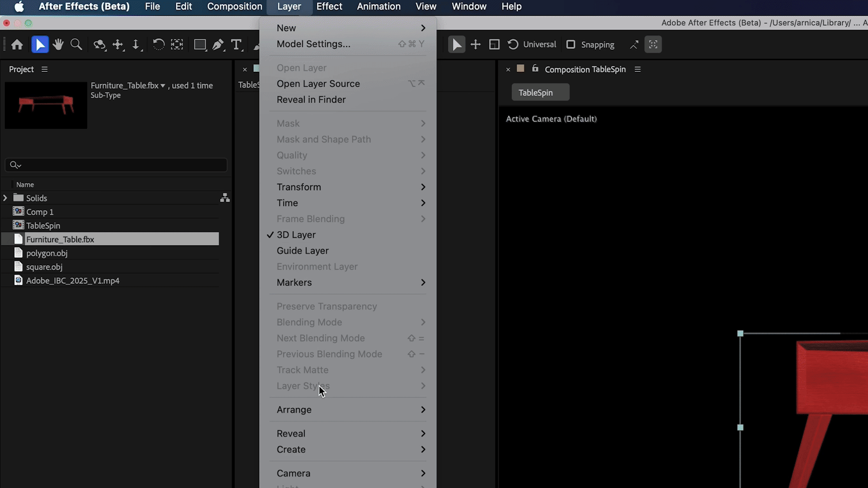The height and width of the screenshot is (488, 868).
Task: Choose the Rotation tool
Action: point(159,44)
